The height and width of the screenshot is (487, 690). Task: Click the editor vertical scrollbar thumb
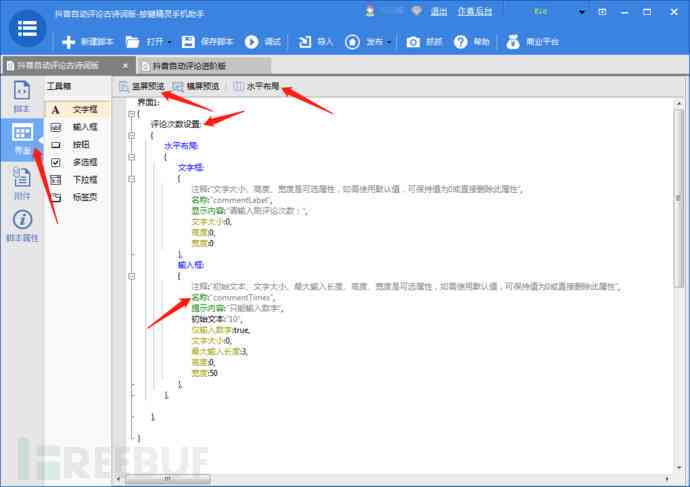(x=678, y=198)
